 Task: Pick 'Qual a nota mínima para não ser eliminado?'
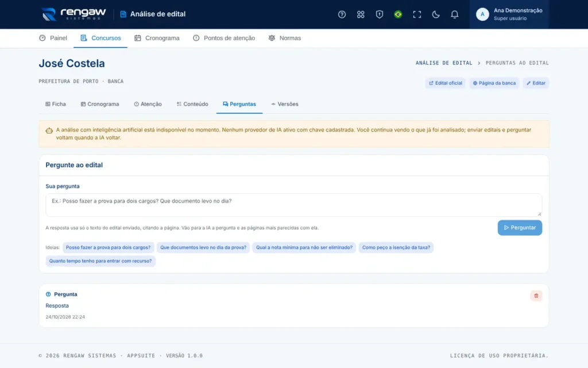pyautogui.click(x=304, y=247)
